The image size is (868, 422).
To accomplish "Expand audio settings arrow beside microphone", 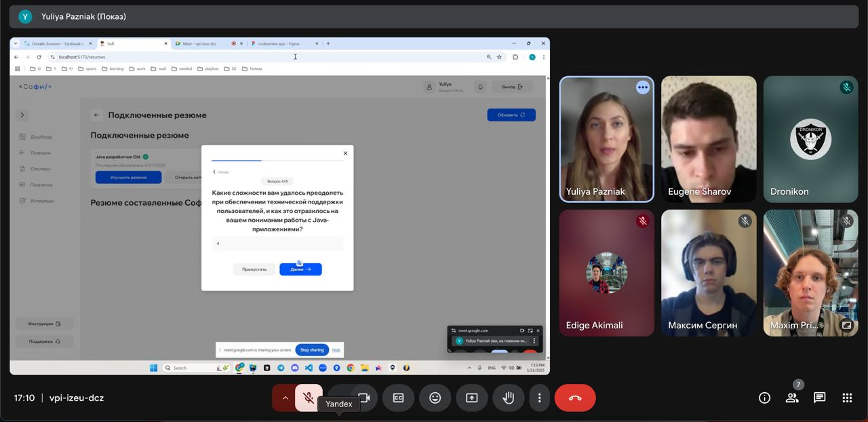I will [284, 398].
